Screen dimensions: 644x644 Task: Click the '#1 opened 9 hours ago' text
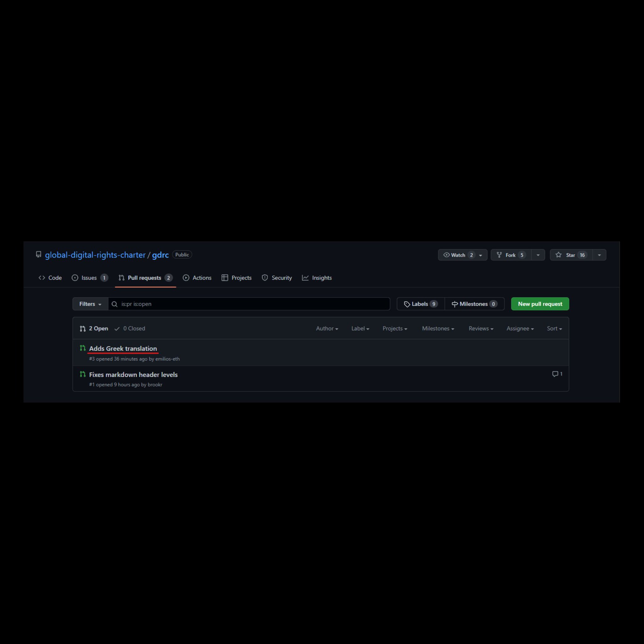pos(114,385)
